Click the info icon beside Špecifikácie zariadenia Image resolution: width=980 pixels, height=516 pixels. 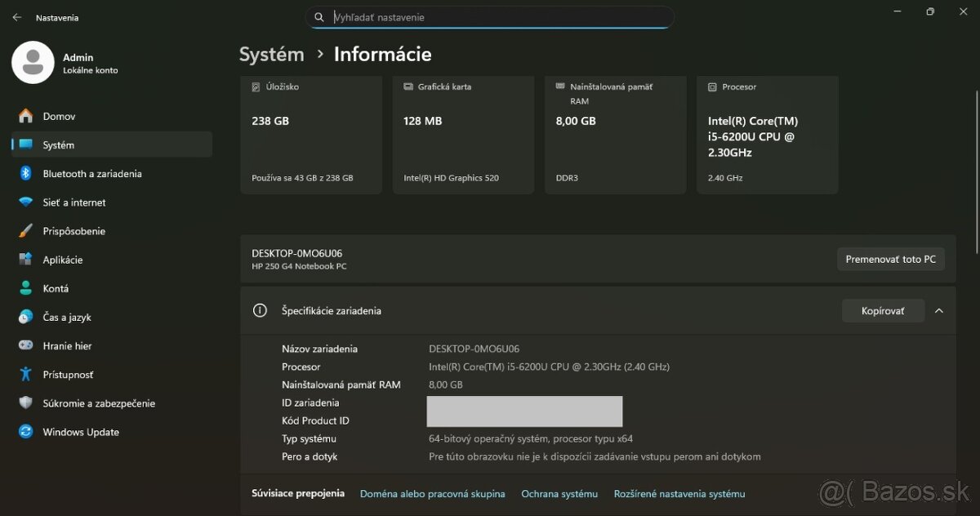[x=260, y=310]
